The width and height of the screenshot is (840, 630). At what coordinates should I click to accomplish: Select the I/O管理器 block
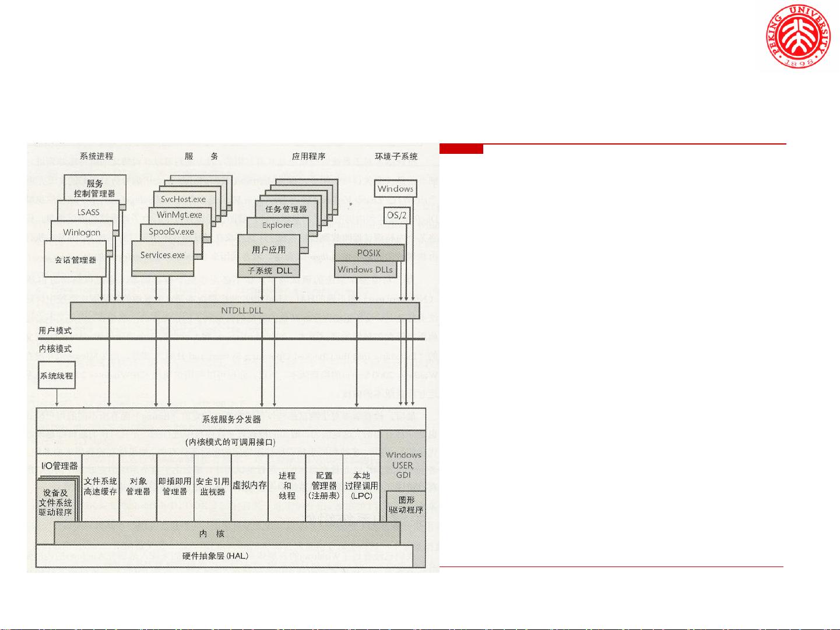coord(59,466)
